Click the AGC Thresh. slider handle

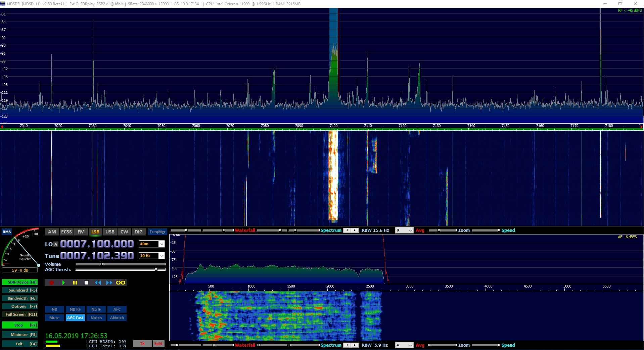point(156,269)
